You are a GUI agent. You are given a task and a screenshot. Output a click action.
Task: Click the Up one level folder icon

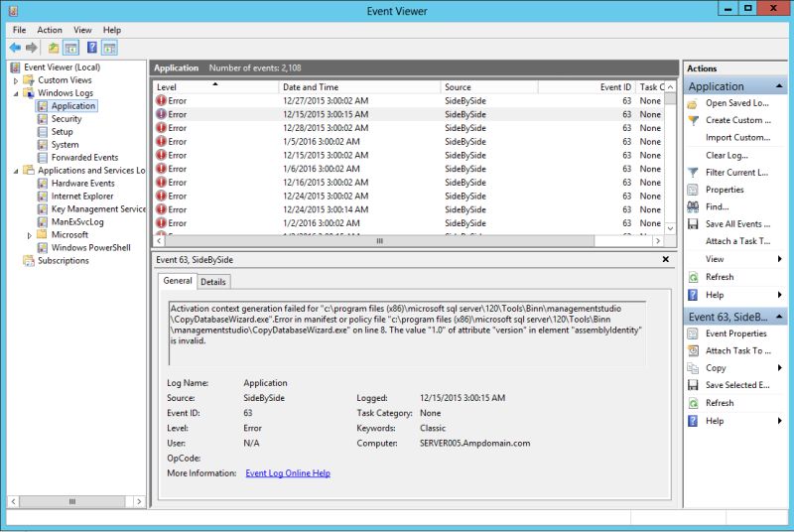[54, 48]
